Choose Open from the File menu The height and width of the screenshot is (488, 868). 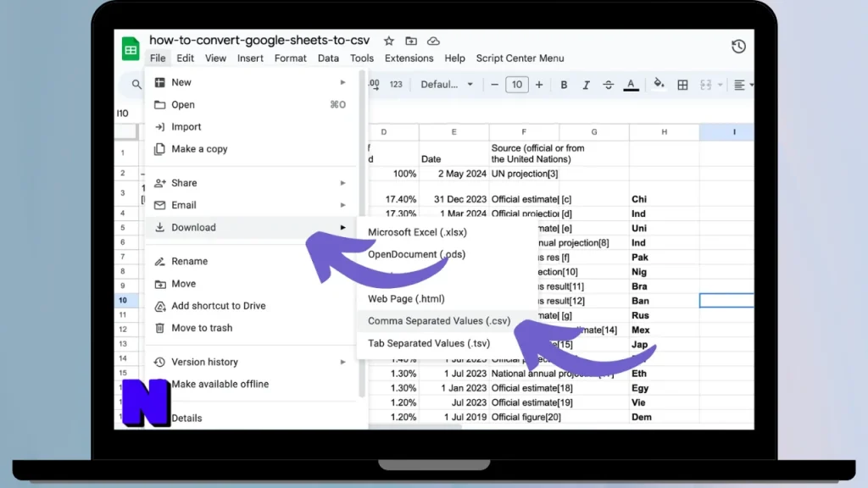pos(251,104)
